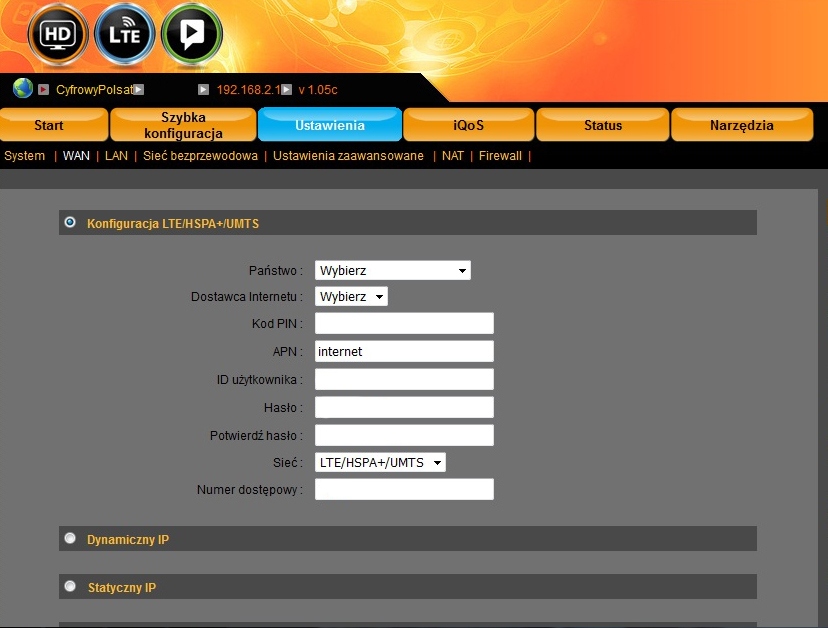Screen dimensions: 828x628
Task: Select the Konfiguracja LTE/HSPA+/UMTS radio button
Action: pos(70,222)
